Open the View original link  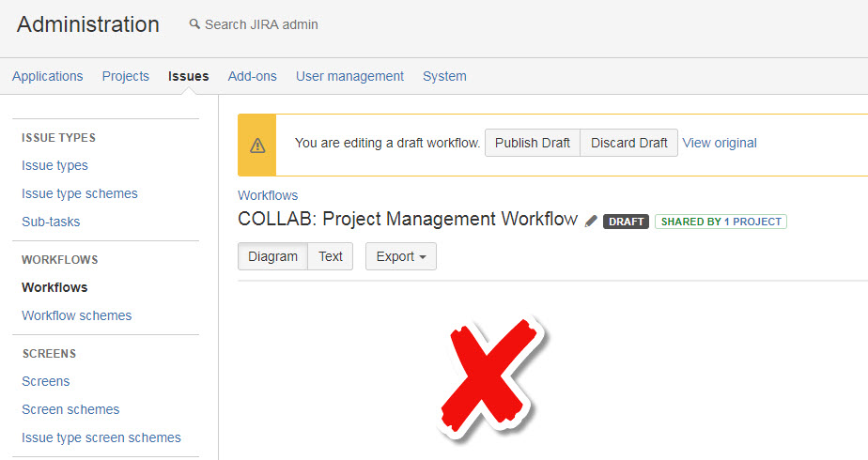tap(719, 143)
